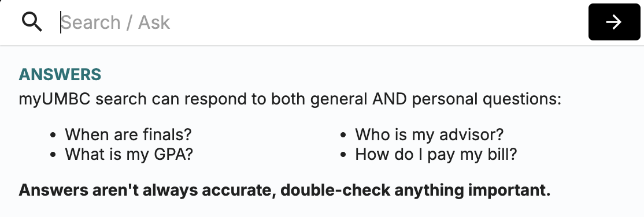Submit the query with the arrow button

point(614,22)
